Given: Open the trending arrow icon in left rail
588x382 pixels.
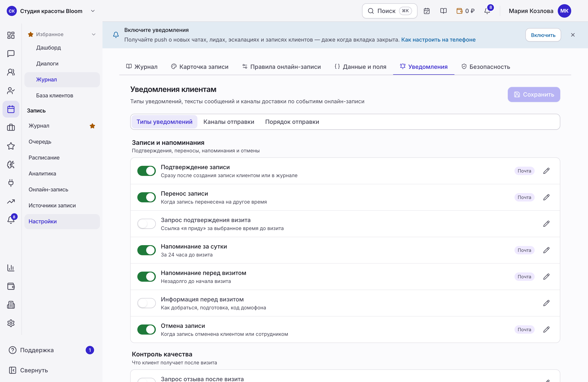Looking at the screenshot, I should pos(11,201).
